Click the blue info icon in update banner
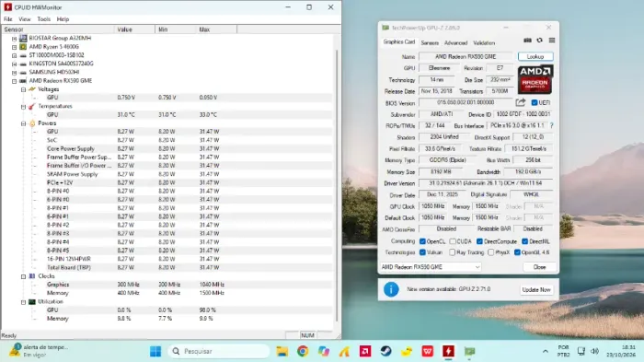Viewport: 644px width, 362px height. tap(391, 289)
